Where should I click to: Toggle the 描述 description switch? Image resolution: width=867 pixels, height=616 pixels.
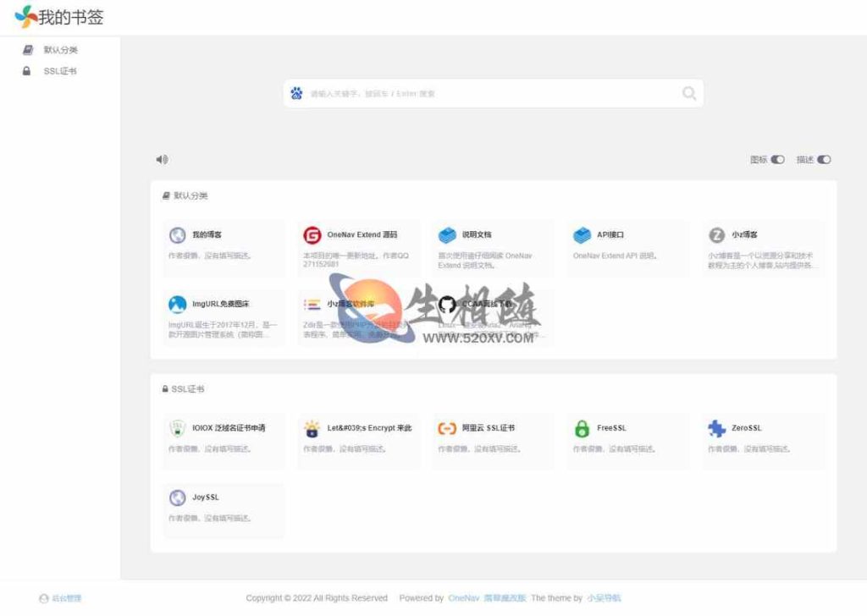point(823,160)
